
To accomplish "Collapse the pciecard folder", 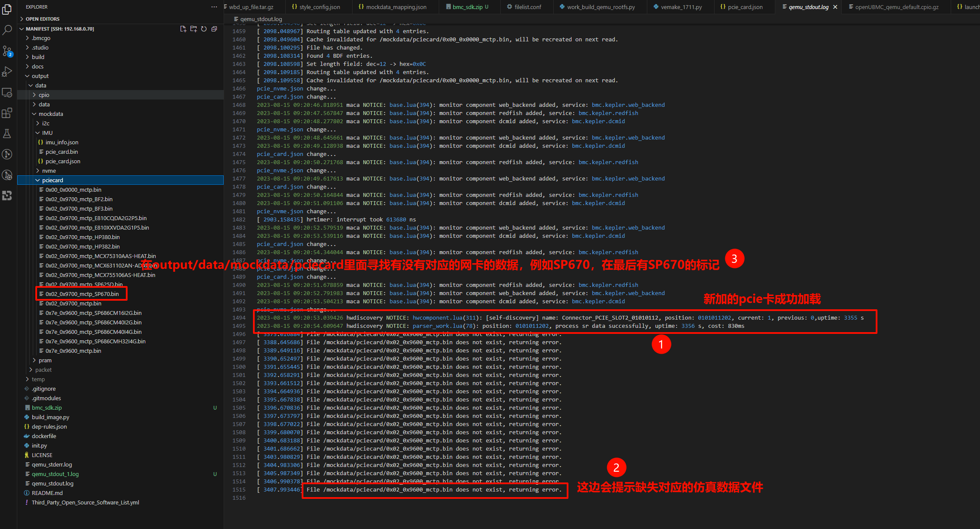I will pyautogui.click(x=53, y=180).
